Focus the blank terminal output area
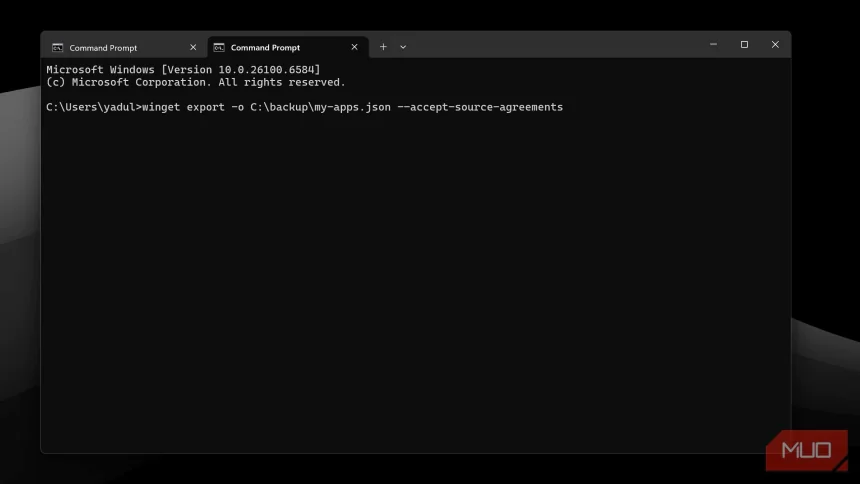 pos(415,280)
